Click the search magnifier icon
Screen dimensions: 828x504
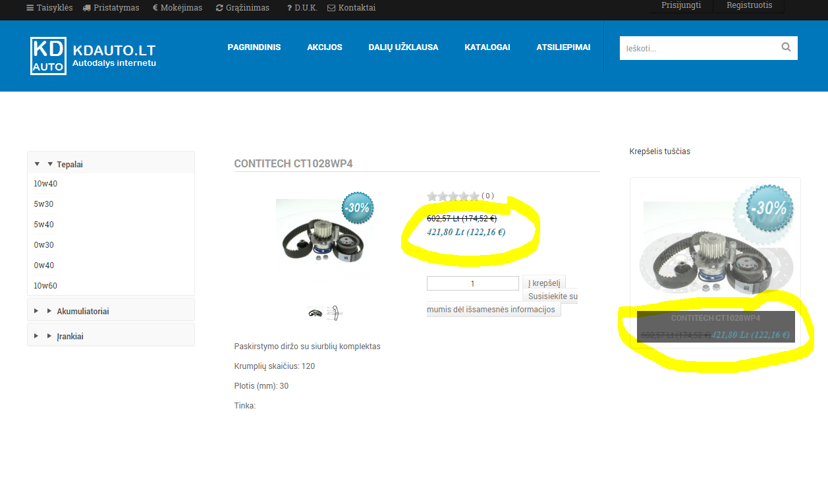pos(786,47)
